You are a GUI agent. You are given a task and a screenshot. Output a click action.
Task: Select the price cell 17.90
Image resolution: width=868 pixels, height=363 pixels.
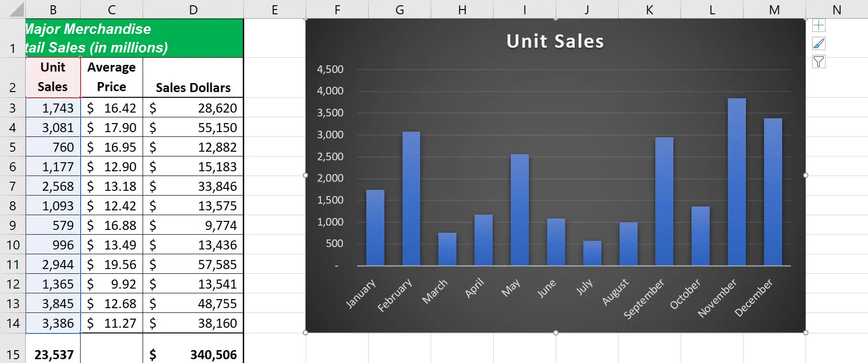click(112, 127)
